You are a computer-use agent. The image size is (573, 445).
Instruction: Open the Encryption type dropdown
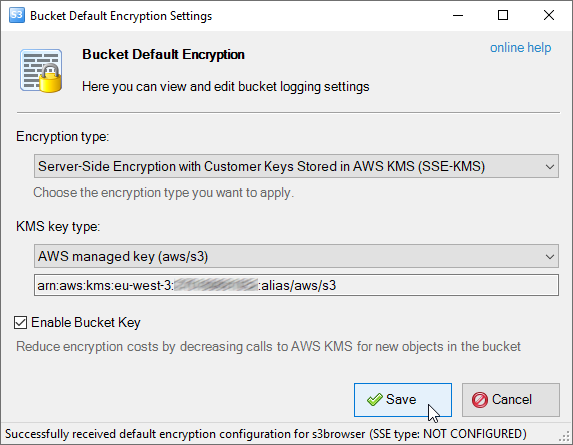(296, 166)
